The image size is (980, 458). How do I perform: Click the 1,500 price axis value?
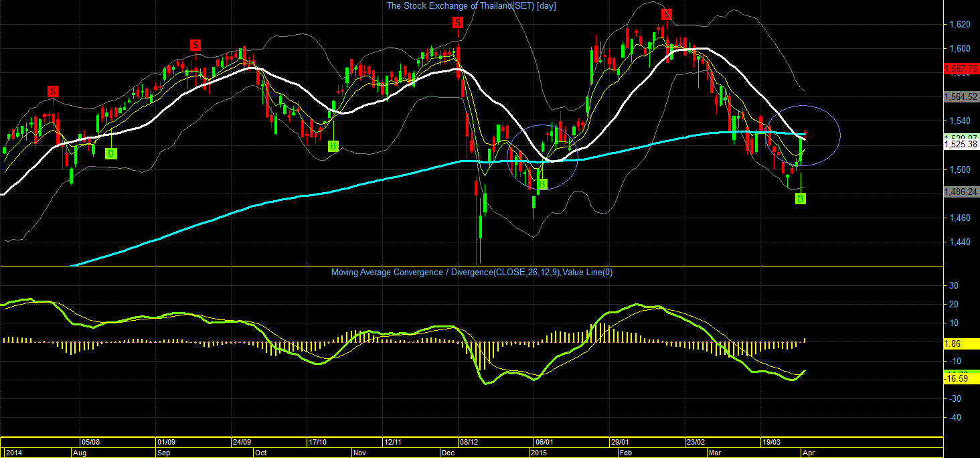point(961,169)
